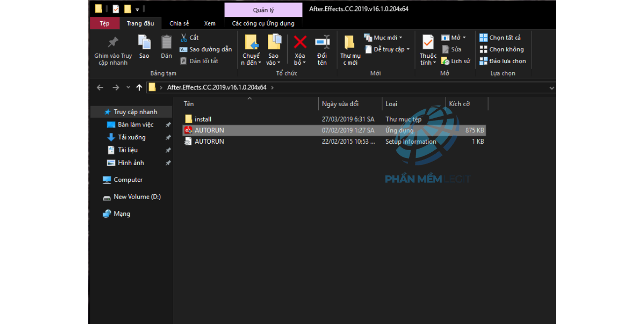This screenshot has height=324, width=644.
Task: Click Dán lối tắt in the ribbon
Action: coord(199,61)
